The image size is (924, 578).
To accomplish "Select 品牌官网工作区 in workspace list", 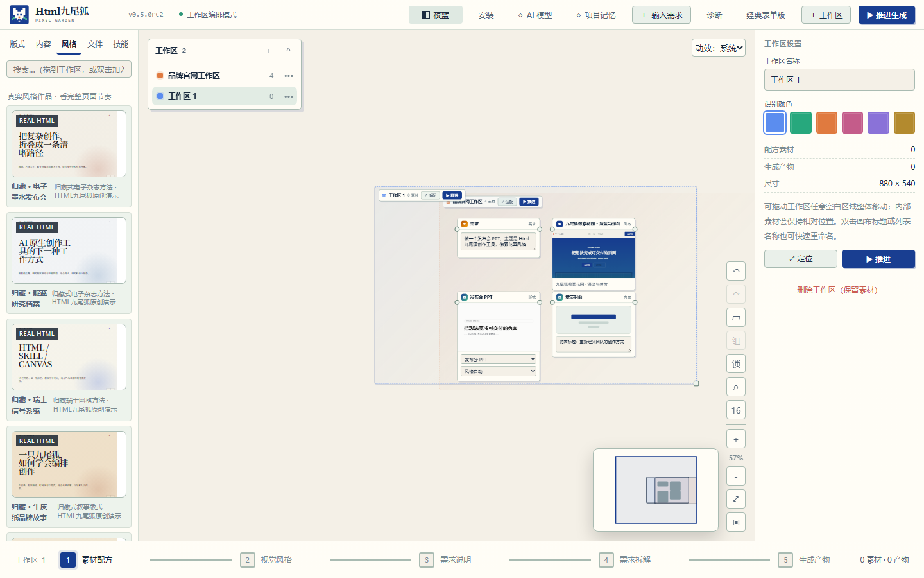I will (x=225, y=76).
